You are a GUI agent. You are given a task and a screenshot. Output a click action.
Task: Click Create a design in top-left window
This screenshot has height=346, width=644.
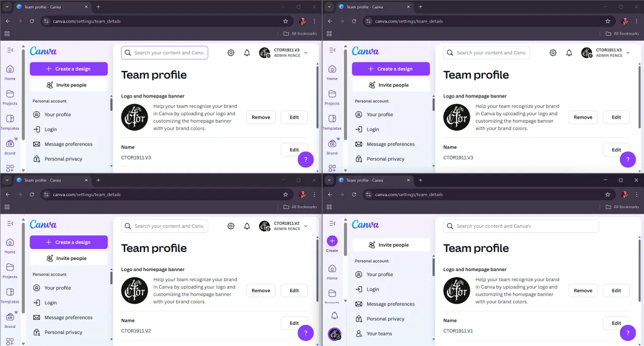point(68,69)
